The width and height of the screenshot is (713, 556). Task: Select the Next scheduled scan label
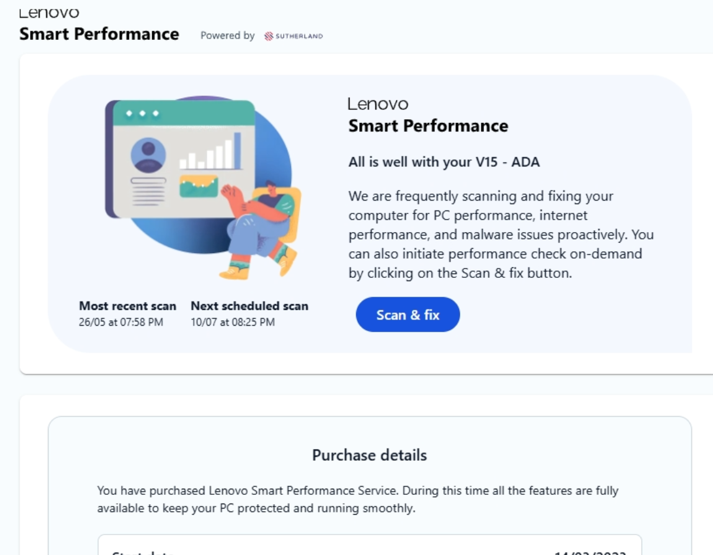tap(250, 306)
